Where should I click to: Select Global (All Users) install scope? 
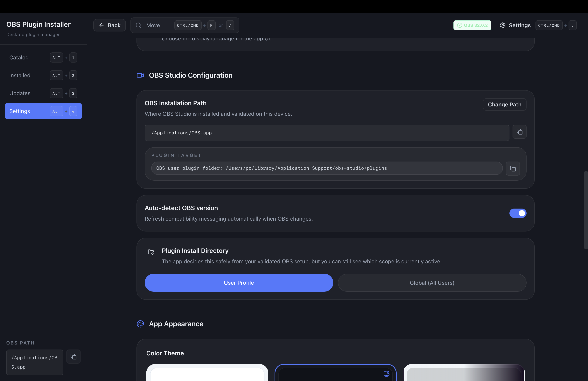tap(432, 283)
